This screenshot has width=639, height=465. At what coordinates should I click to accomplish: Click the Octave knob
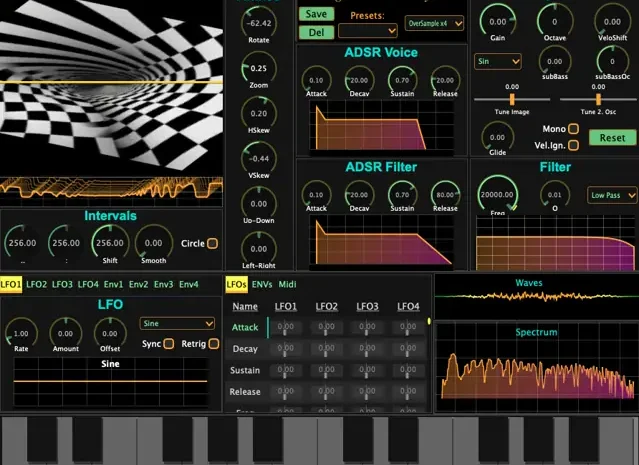click(555, 21)
